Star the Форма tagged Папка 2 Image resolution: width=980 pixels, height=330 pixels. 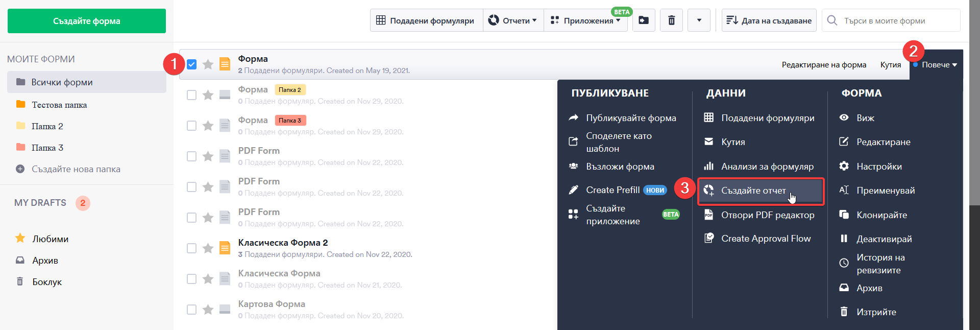208,95
